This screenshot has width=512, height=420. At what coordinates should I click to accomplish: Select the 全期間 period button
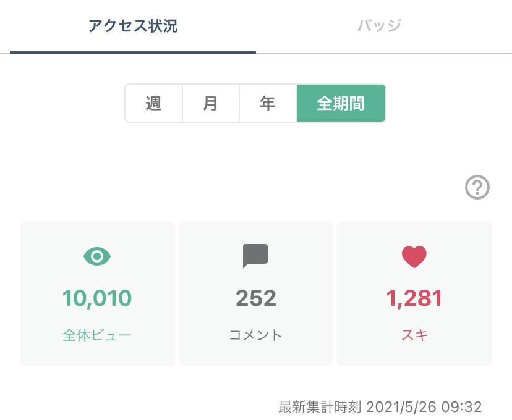pyautogui.click(x=341, y=103)
